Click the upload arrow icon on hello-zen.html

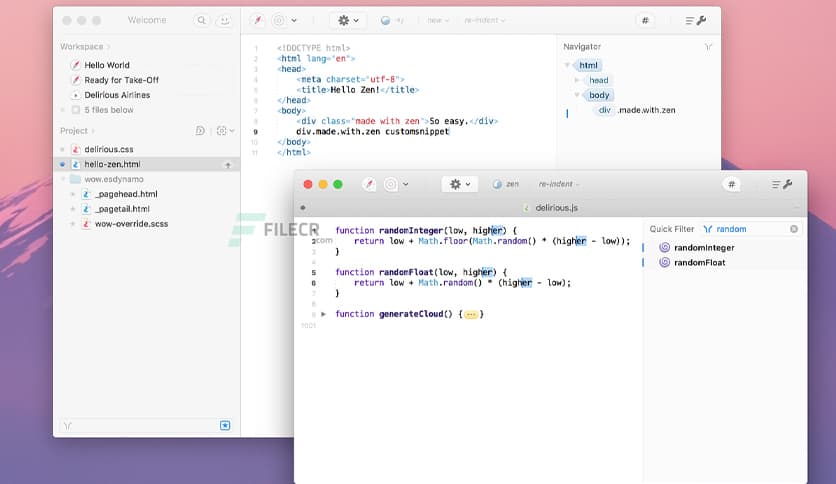pos(227,164)
